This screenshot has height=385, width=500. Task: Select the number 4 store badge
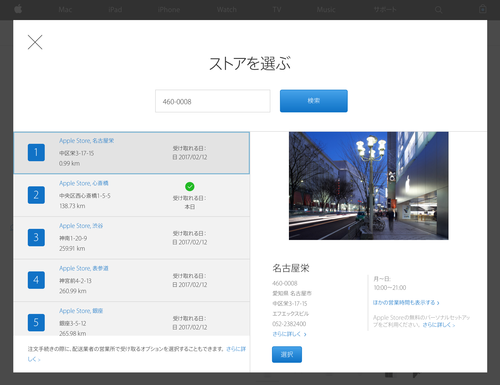[x=36, y=280]
